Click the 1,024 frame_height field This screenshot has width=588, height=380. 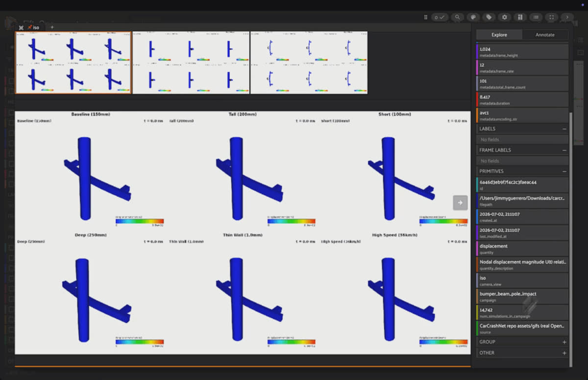(522, 51)
